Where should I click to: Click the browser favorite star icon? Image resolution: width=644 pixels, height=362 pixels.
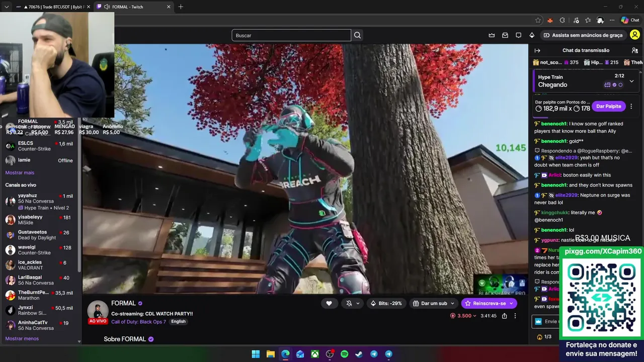[x=538, y=20]
